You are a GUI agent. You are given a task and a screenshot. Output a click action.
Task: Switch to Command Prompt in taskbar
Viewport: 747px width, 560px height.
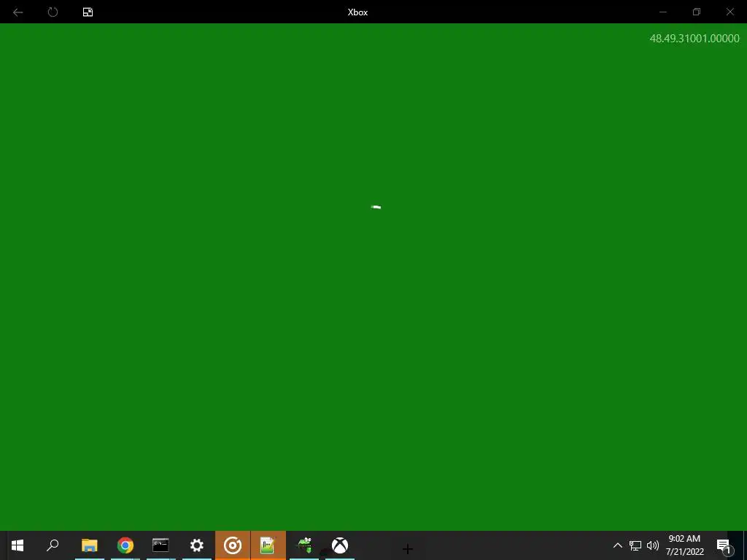(160, 545)
